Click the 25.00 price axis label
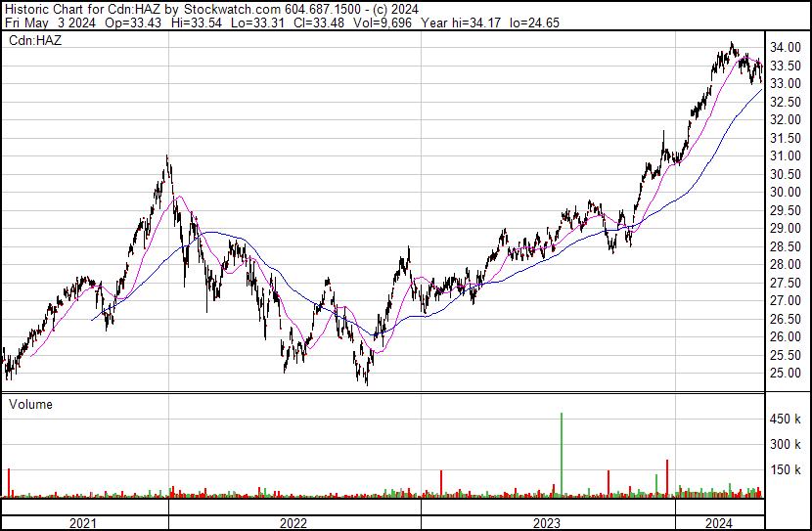Viewport: 812px width, 531px height. pos(786,374)
